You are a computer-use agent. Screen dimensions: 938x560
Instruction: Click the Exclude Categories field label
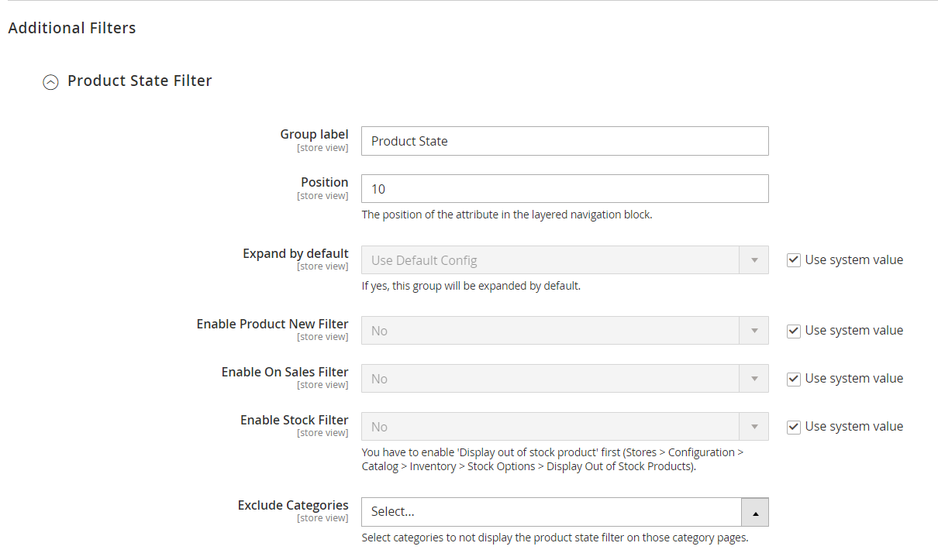293,505
